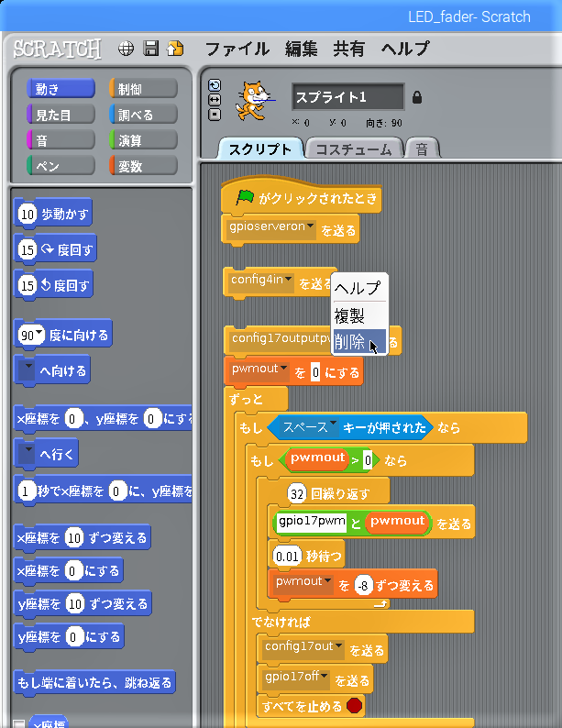This screenshot has width=562, height=728.
Task: Open the gpioserveron broadcast dropdown
Action: 271,227
